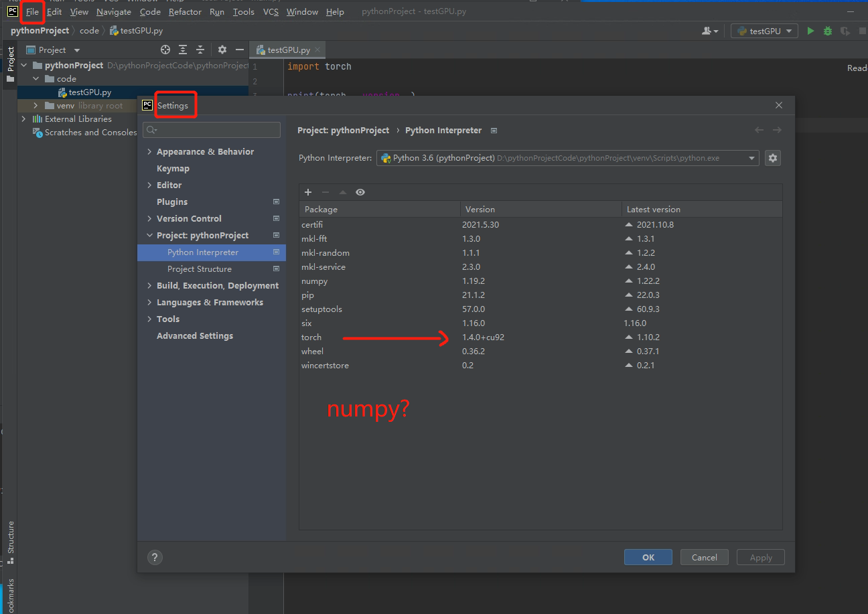The image size is (868, 614).
Task: Open the Navigate menu
Action: point(114,12)
